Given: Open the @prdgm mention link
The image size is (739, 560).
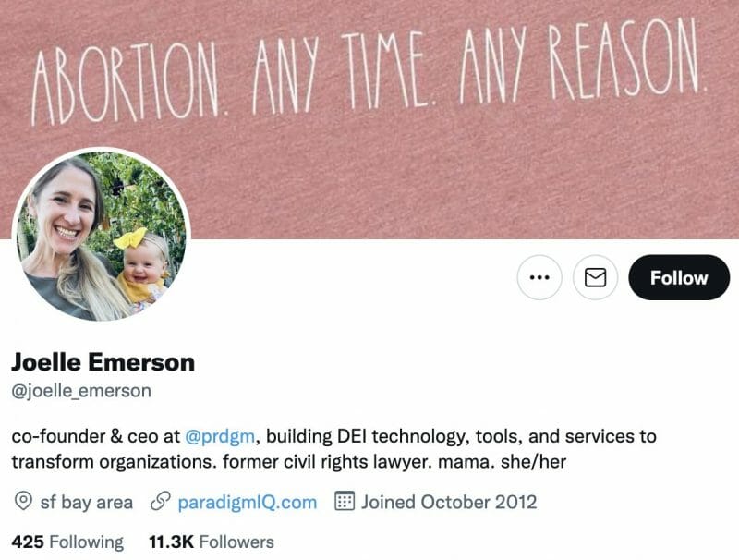Looking at the screenshot, I should (220, 436).
